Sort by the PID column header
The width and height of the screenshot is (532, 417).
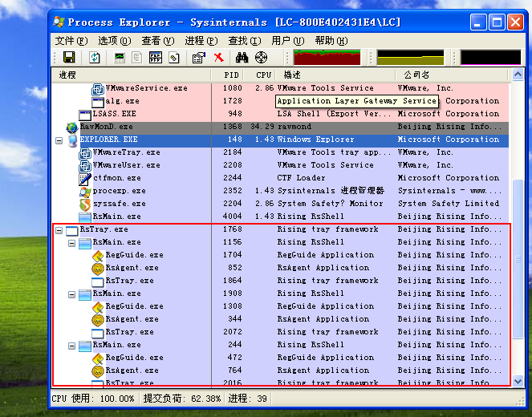pos(228,75)
